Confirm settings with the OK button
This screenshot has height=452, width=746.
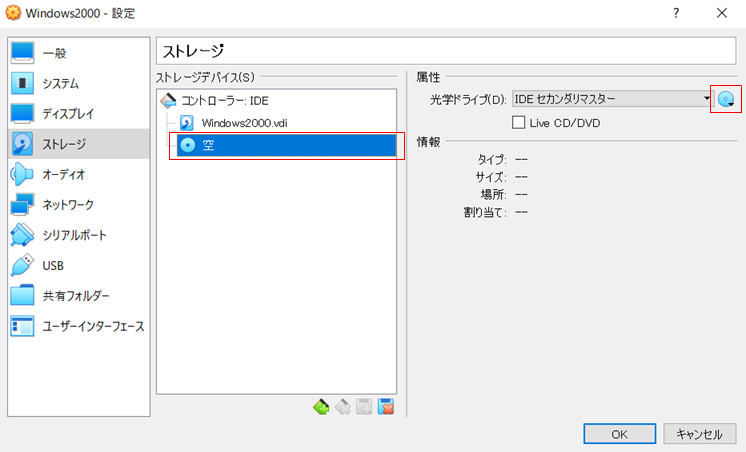point(619,434)
